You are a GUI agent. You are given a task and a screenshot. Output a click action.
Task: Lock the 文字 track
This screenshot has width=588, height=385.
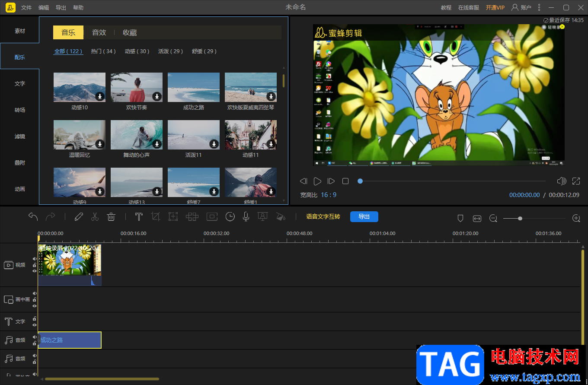(35, 319)
